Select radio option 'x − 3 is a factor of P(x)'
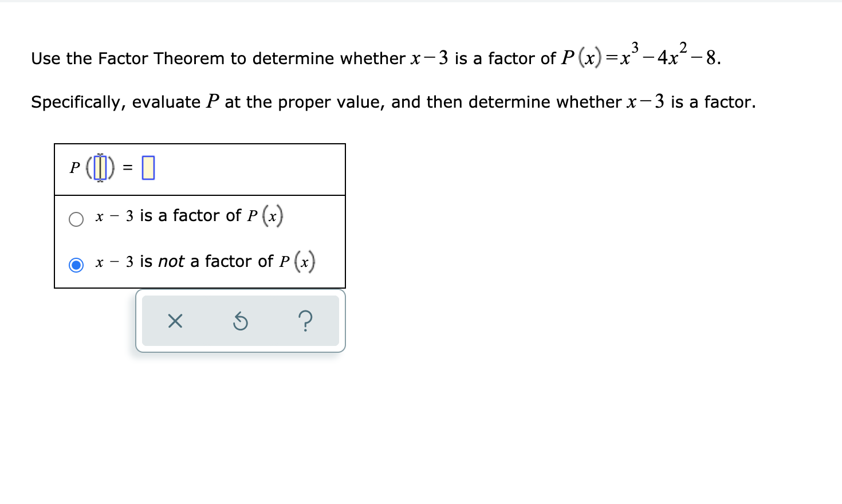 click(76, 219)
